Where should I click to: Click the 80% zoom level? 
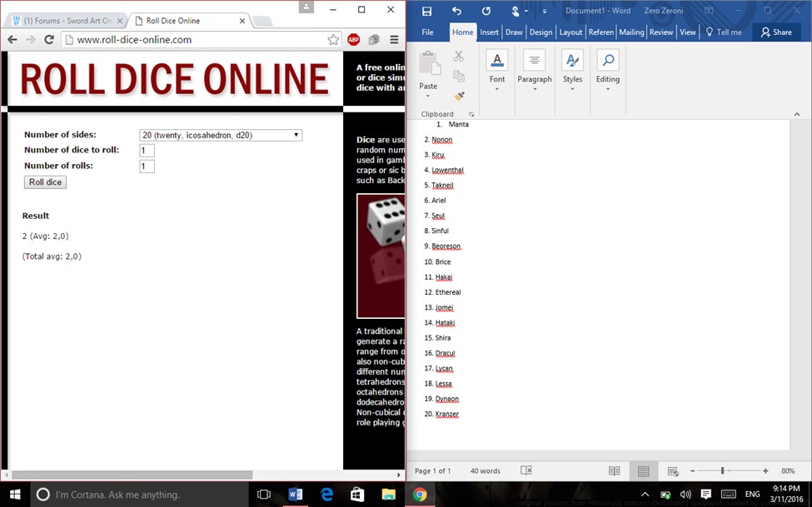pyautogui.click(x=788, y=470)
